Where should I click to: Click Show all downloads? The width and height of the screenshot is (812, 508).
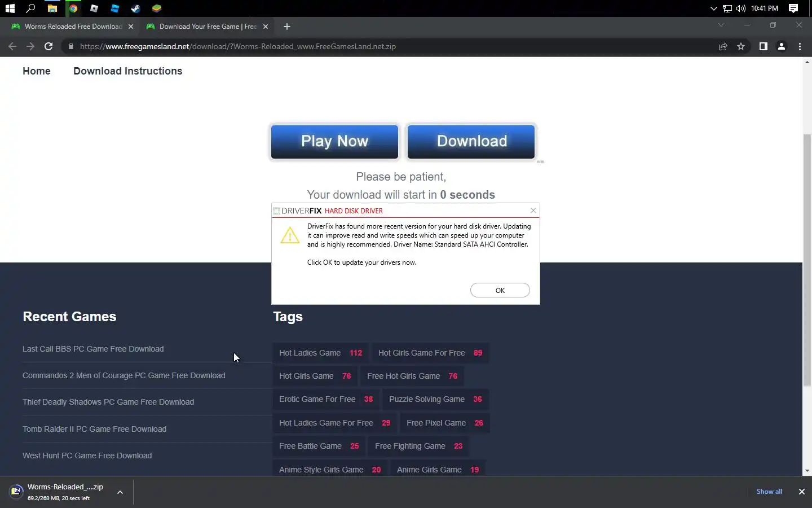coord(769,492)
